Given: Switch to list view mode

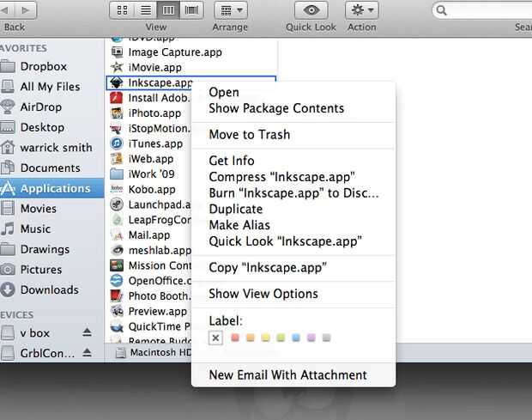Looking at the screenshot, I should pos(146,10).
